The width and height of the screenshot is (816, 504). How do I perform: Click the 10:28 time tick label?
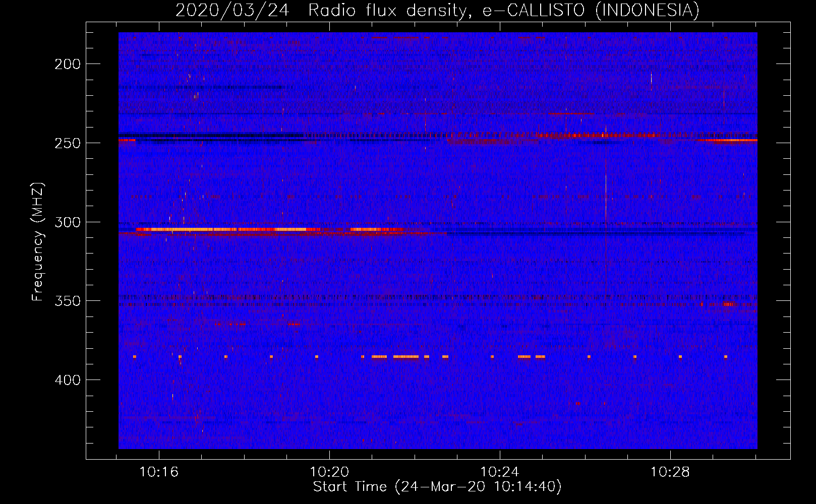click(x=670, y=472)
